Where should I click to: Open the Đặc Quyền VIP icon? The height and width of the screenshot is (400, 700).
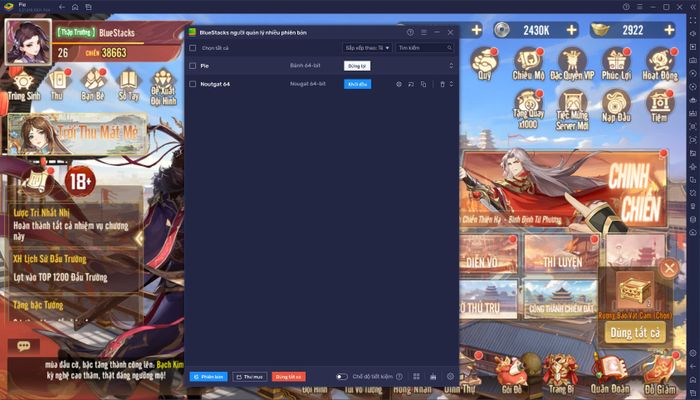(572, 64)
